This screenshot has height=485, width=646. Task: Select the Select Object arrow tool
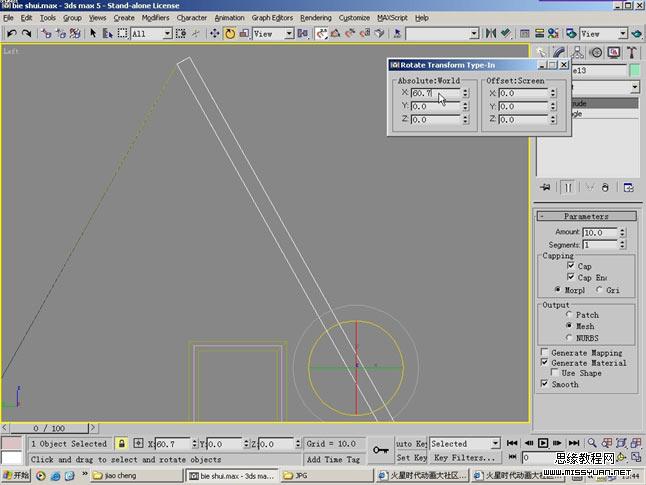click(93, 33)
